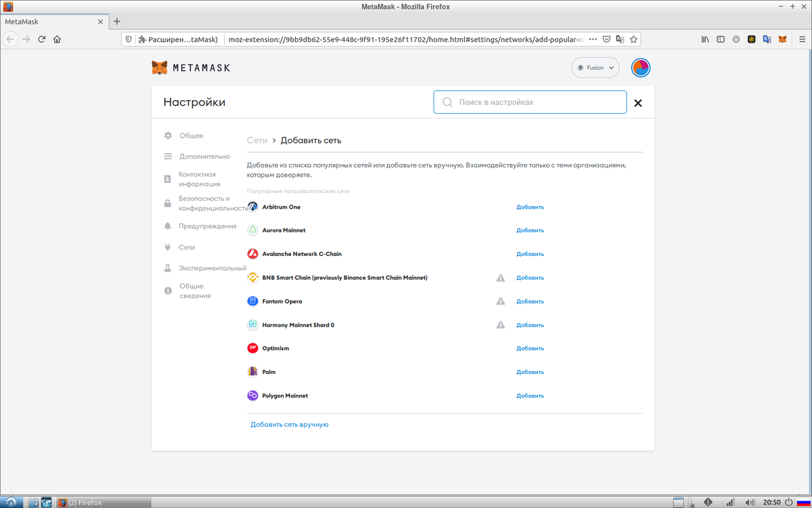Open the system start menu icon

point(10,503)
